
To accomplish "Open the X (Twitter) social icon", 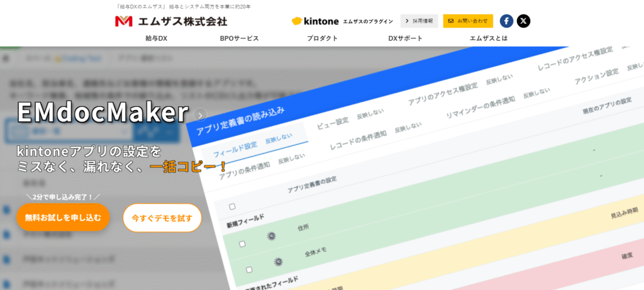I will click(x=523, y=21).
